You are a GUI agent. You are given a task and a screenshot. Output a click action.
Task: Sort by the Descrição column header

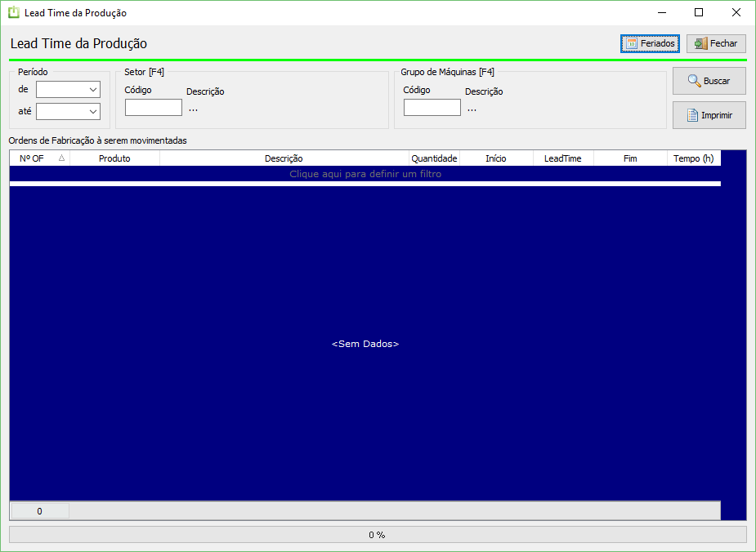[284, 158]
